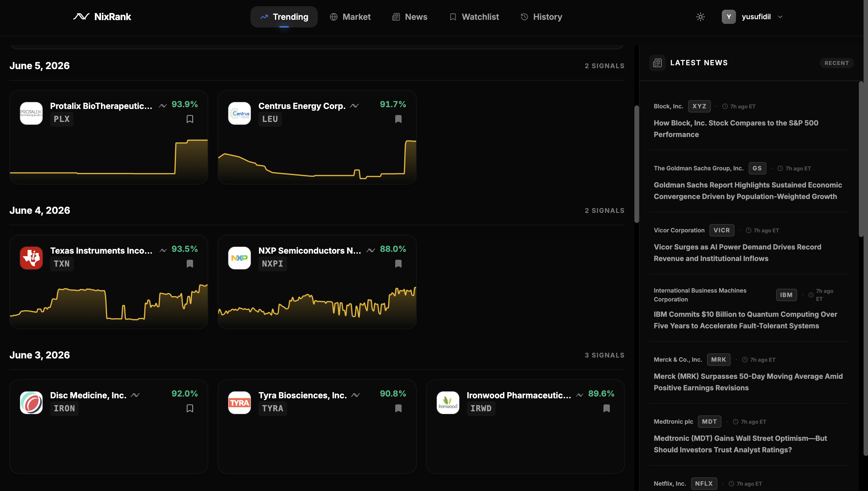
Task: Toggle bookmark for Ironwood Pharmaceuticals IRWD
Action: pos(606,408)
